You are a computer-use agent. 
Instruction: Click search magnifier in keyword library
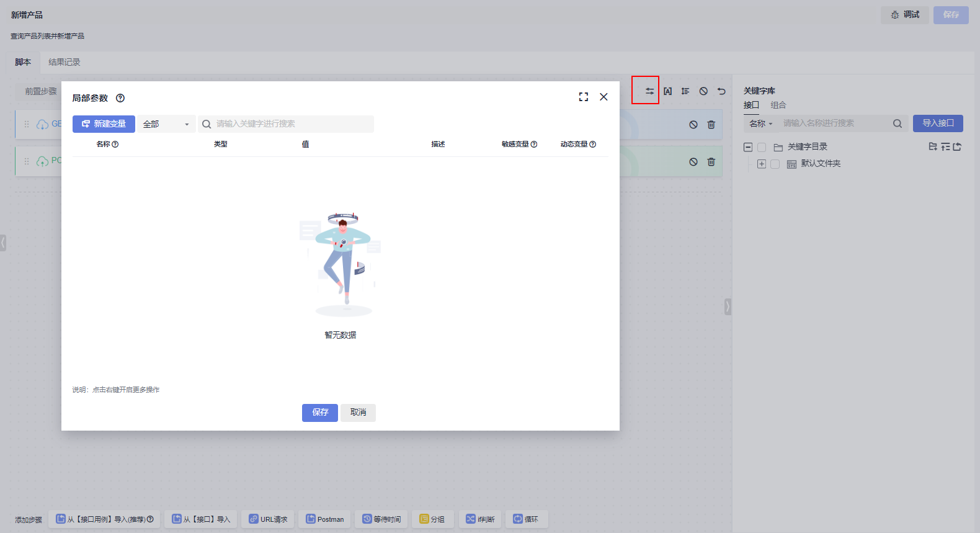[898, 123]
